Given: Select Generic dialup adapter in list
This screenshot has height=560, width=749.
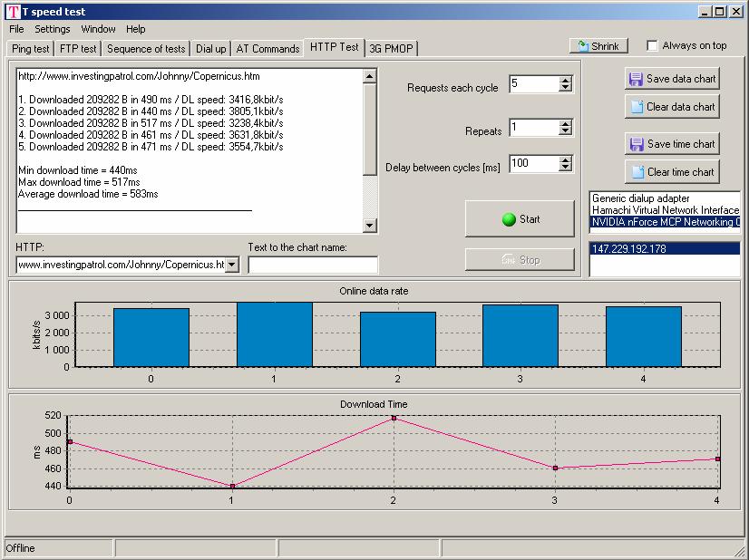Looking at the screenshot, I should [665, 198].
